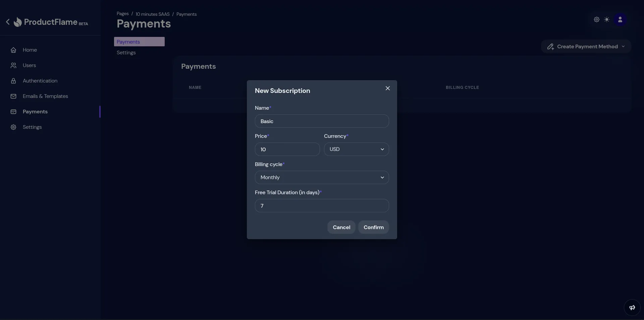Screen dimensions: 644x320
Task: Click the Free Trial Duration field
Action: 322,206
